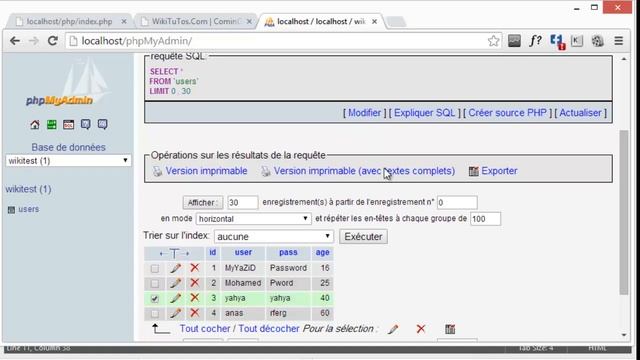Open the wikitest (1) database link
The width and height of the screenshot is (640, 360).
pyautogui.click(x=28, y=189)
